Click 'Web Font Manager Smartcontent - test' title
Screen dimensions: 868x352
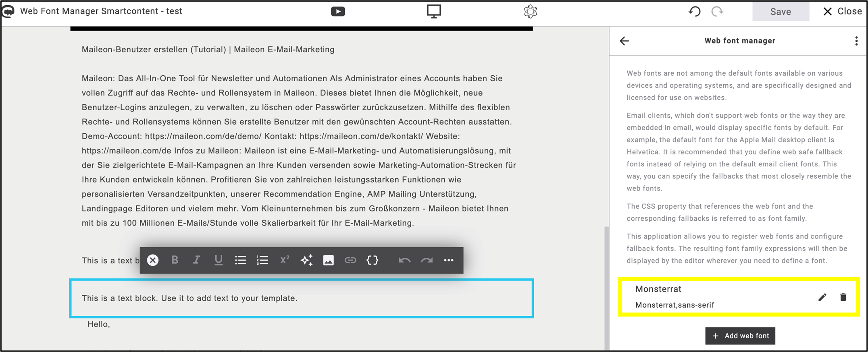pos(101,11)
